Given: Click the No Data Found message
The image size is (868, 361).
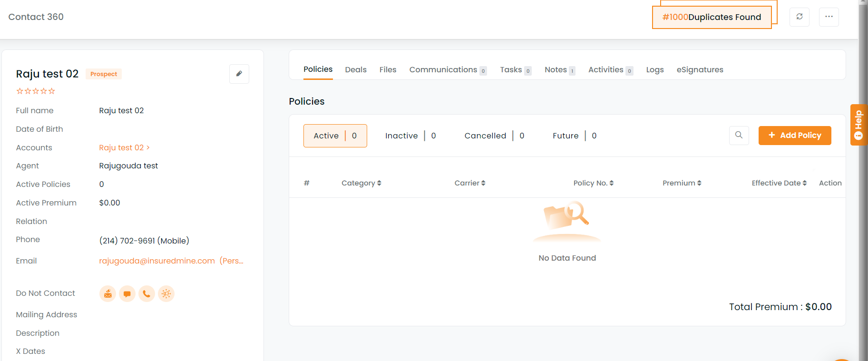Looking at the screenshot, I should (567, 258).
